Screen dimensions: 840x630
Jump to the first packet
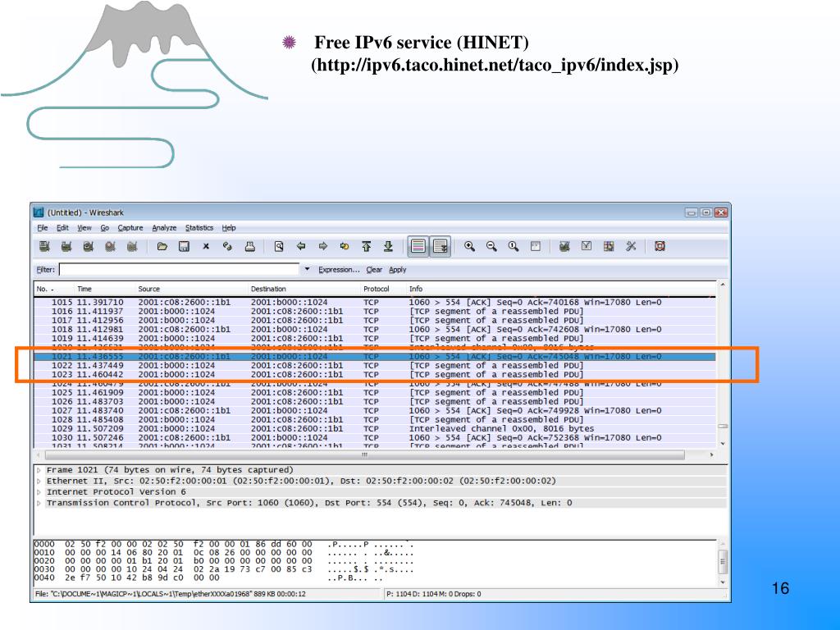(367, 246)
